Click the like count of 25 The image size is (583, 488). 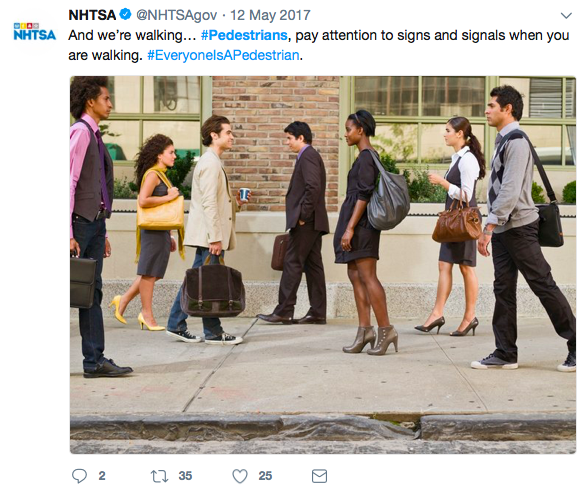pos(265,476)
